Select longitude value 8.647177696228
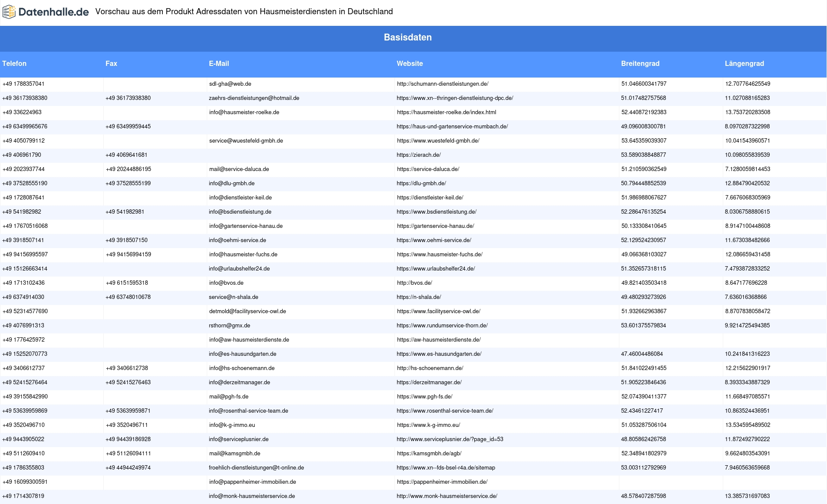Screen dimensions: 827x504 point(746,283)
